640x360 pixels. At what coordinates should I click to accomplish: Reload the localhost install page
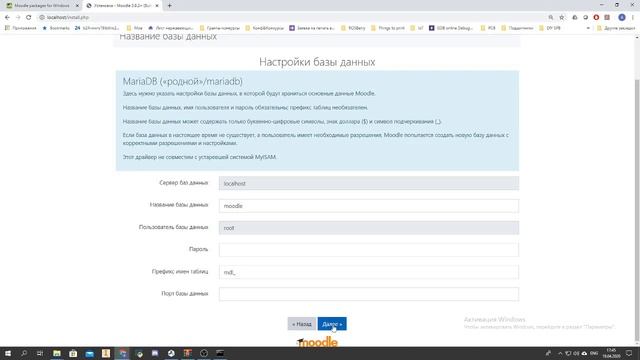[29, 17]
